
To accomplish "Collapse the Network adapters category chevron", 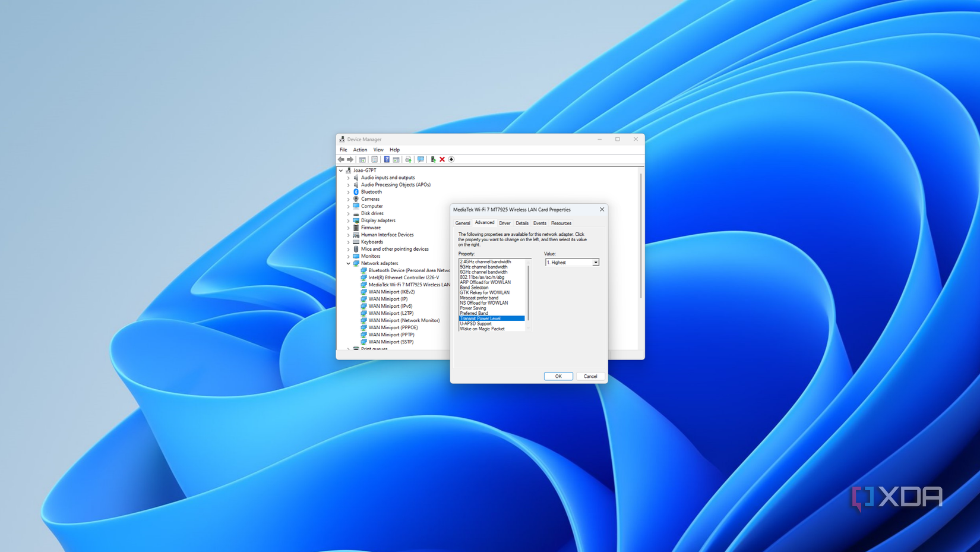I will [349, 263].
